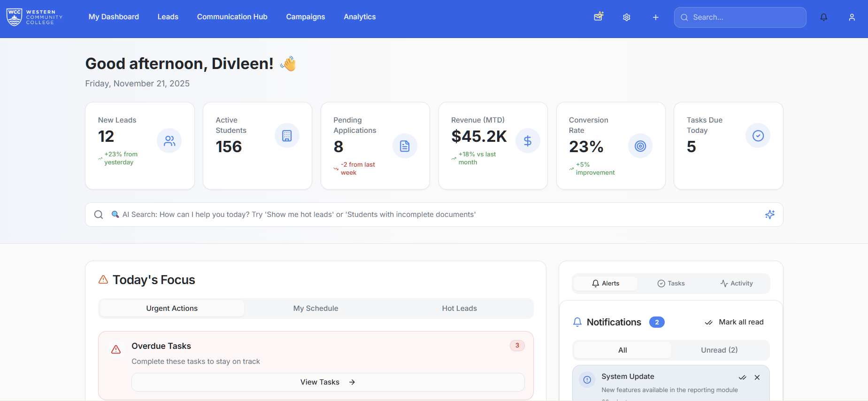Go to Communication Hub

tap(232, 17)
